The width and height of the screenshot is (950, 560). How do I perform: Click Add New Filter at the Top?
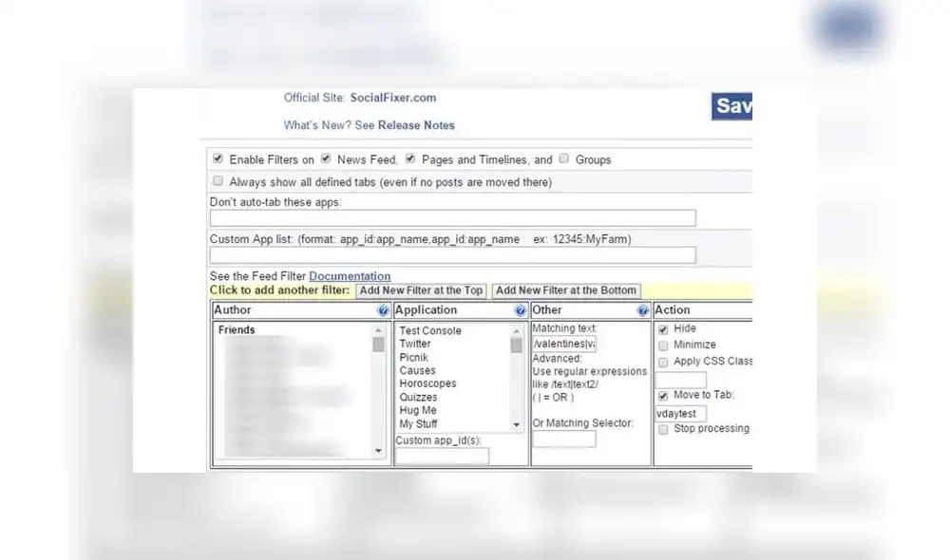(x=421, y=290)
